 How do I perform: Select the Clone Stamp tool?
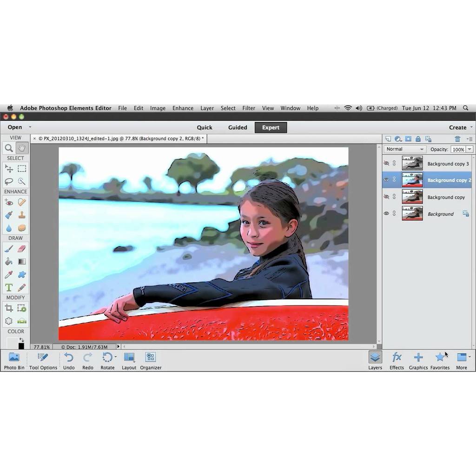(22, 215)
